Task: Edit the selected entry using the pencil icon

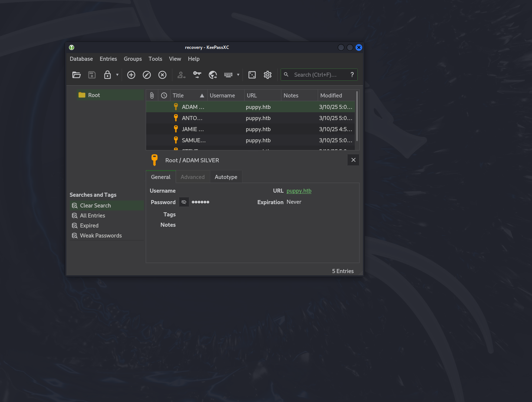Action: (x=146, y=74)
